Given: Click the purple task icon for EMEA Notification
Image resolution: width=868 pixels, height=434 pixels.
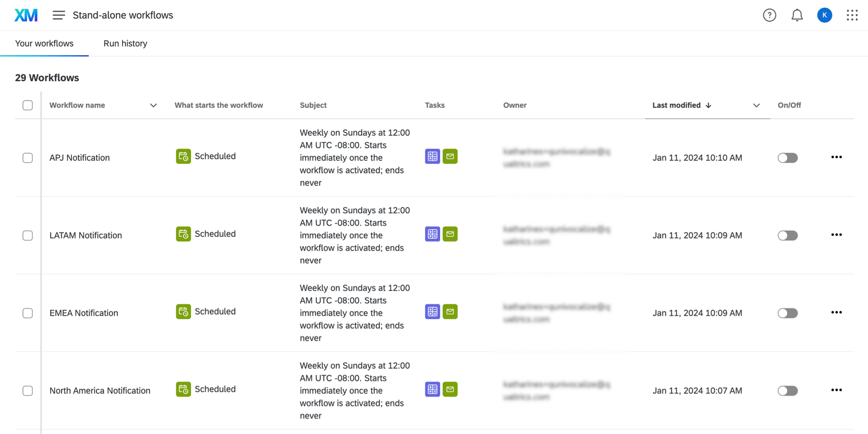Looking at the screenshot, I should [432, 311].
